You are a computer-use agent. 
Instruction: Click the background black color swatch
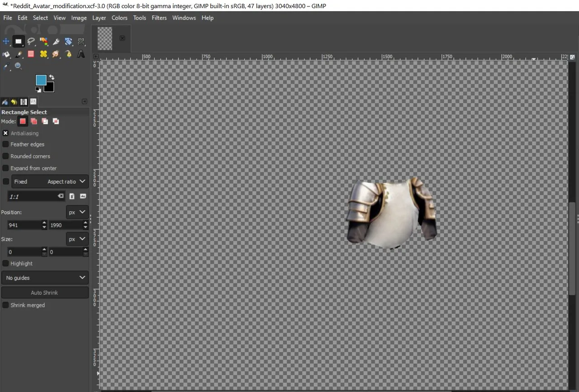tap(50, 89)
